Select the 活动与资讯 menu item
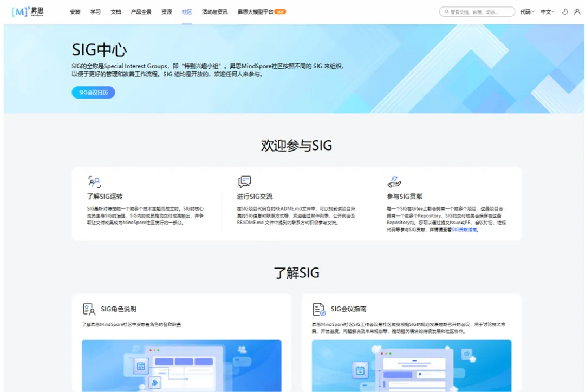Screen dimensions: 585x392 click(x=214, y=12)
